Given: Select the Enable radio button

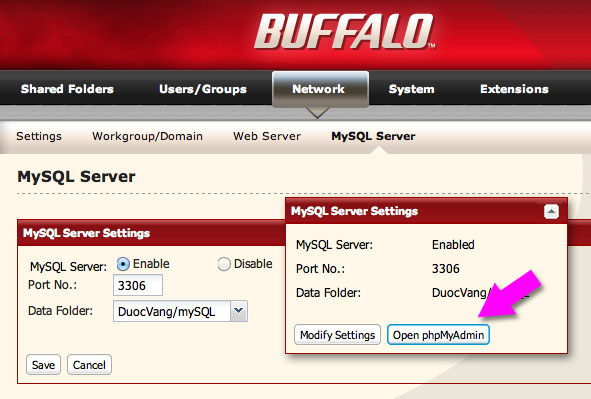Looking at the screenshot, I should 123,264.
